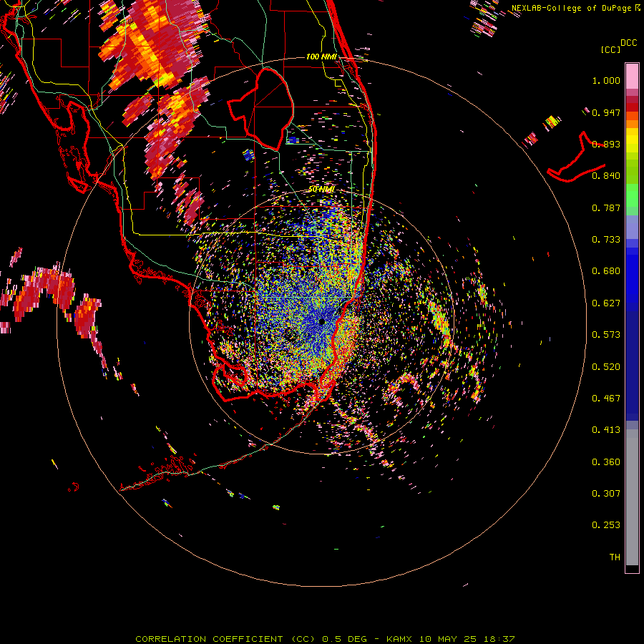
Task: Click the 0.307 scale value
Action: (606, 494)
